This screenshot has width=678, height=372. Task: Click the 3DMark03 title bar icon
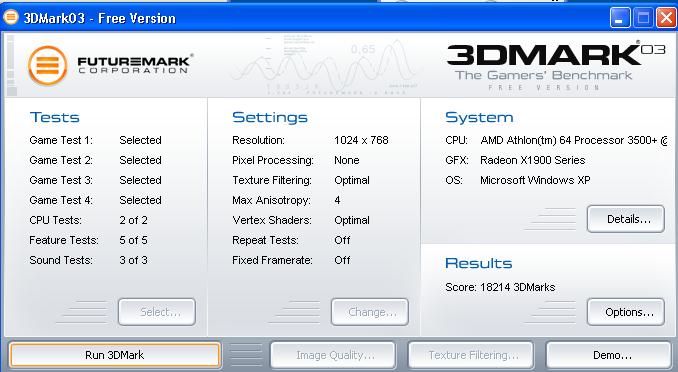11,17
